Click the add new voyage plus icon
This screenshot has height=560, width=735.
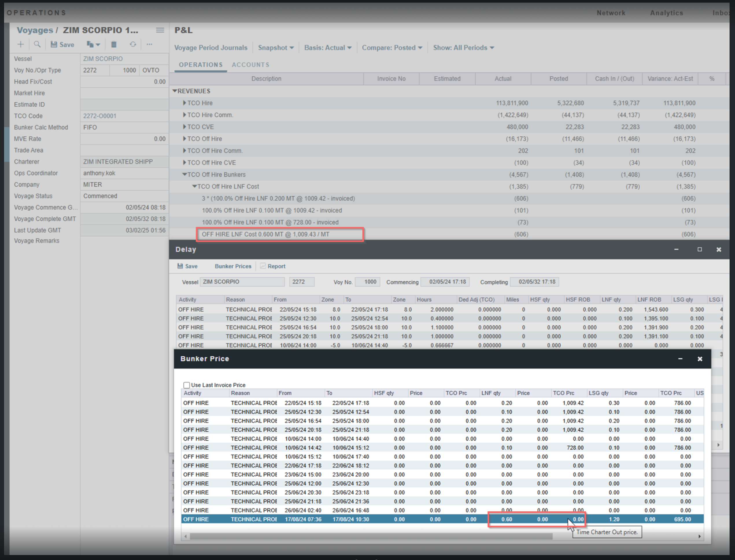pos(21,44)
